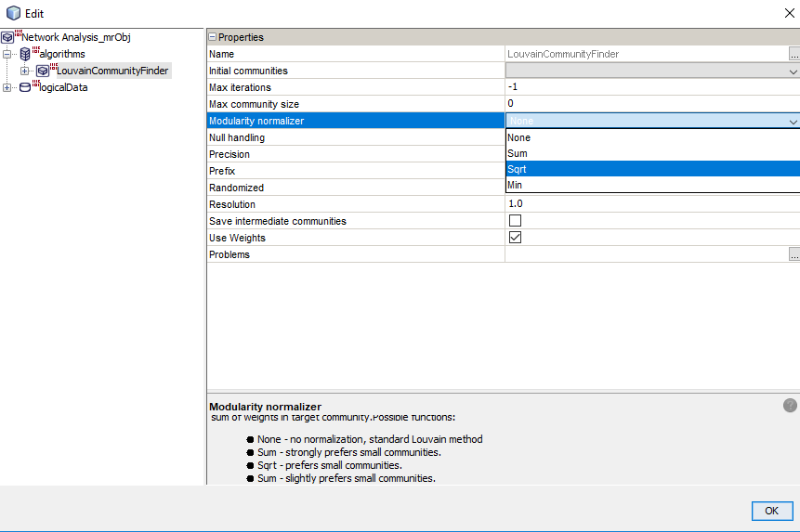Click the Name field ellipsis button
The image size is (800, 532).
click(793, 55)
